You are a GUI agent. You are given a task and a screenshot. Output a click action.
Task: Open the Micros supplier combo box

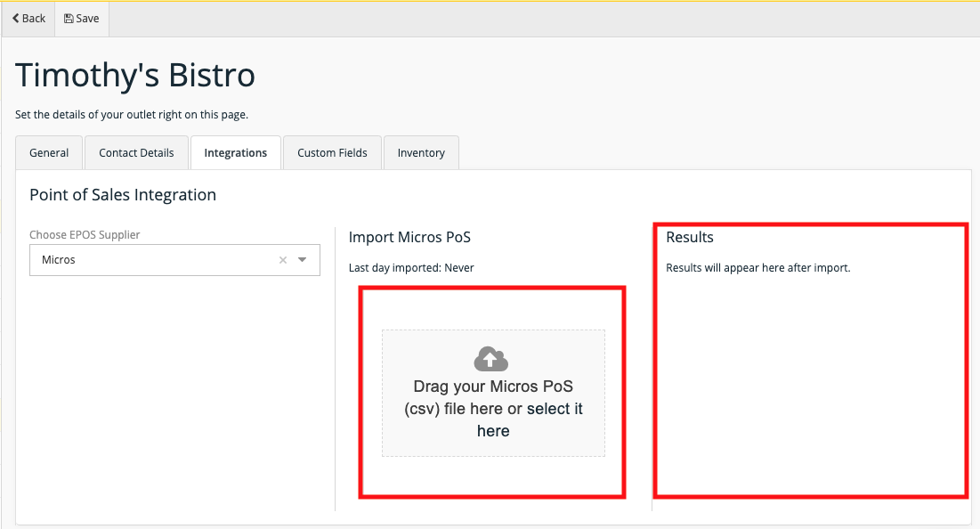pos(151,260)
